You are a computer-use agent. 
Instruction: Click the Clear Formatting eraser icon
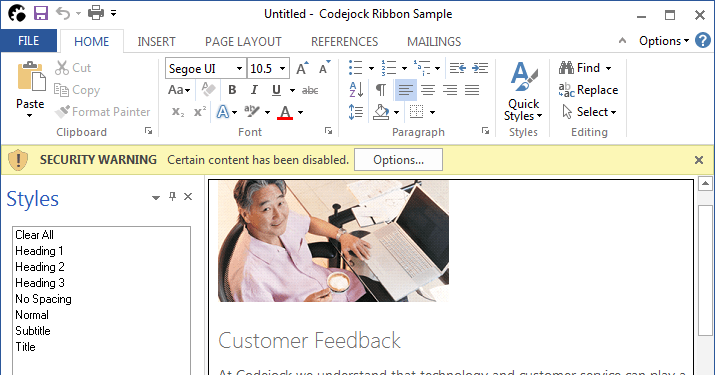point(208,89)
